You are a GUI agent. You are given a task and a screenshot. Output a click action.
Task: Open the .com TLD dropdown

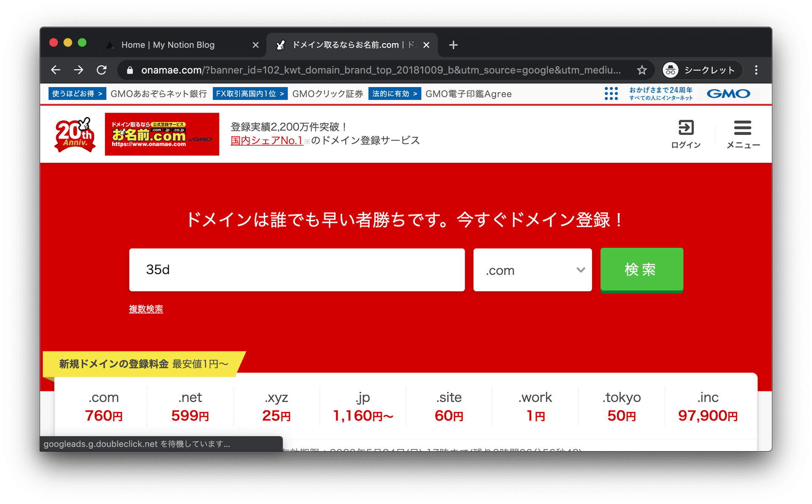pyautogui.click(x=532, y=270)
